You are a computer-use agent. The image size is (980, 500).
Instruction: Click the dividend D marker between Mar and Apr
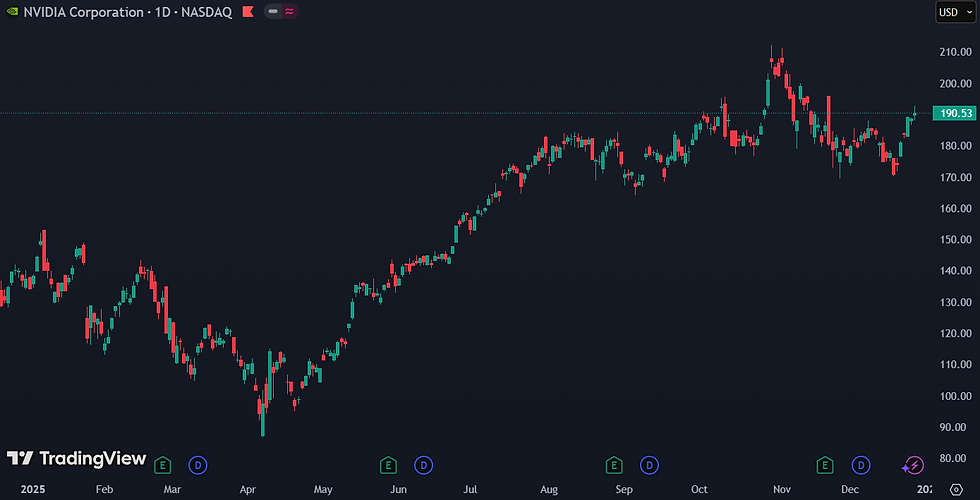pyautogui.click(x=198, y=464)
